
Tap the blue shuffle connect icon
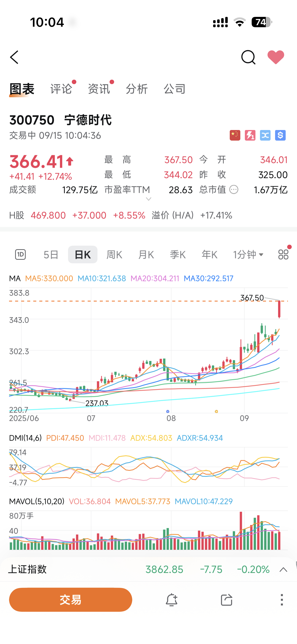click(x=265, y=135)
